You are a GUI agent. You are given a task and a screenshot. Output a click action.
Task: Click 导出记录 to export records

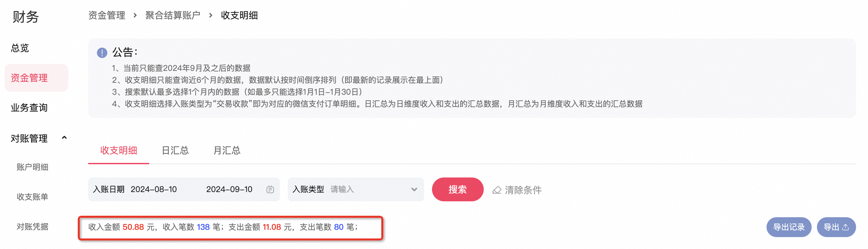(x=789, y=227)
